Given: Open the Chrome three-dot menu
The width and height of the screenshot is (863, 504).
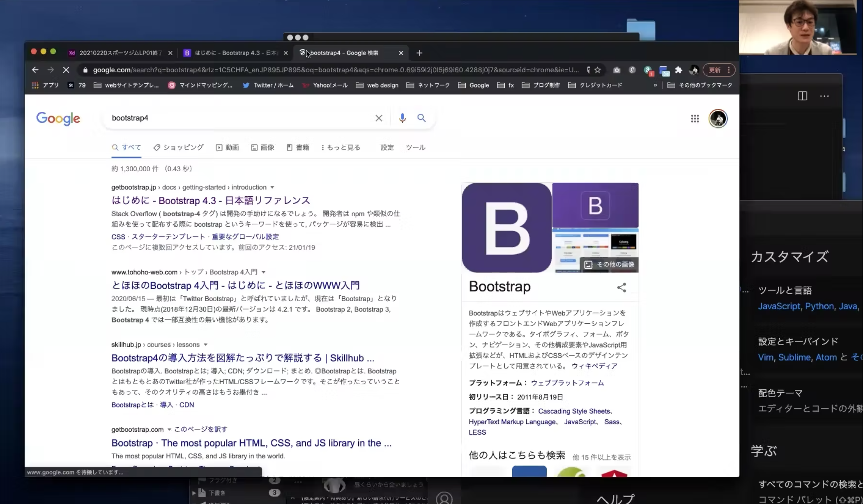Looking at the screenshot, I should [x=729, y=70].
